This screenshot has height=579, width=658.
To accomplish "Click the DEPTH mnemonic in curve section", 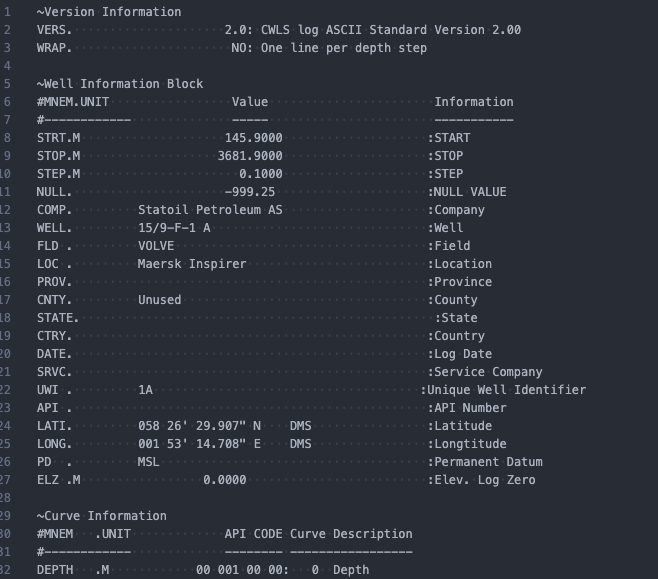I will point(55,570).
